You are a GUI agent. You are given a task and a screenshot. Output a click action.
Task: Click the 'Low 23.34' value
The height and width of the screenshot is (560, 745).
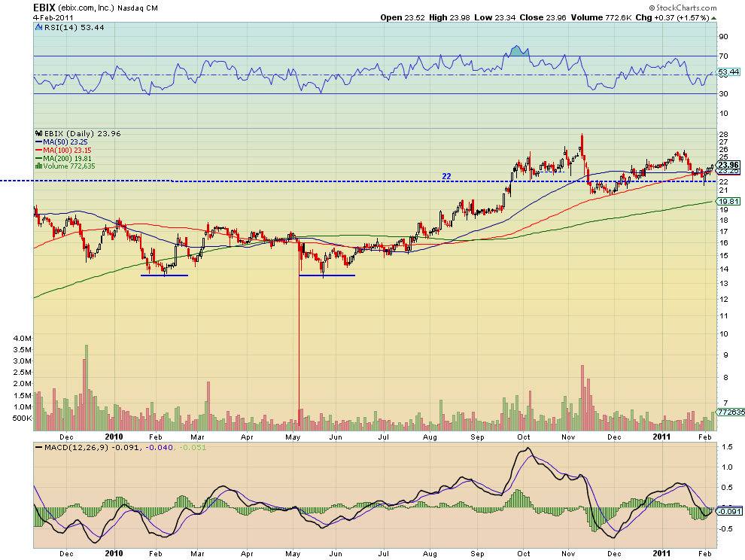point(494,17)
